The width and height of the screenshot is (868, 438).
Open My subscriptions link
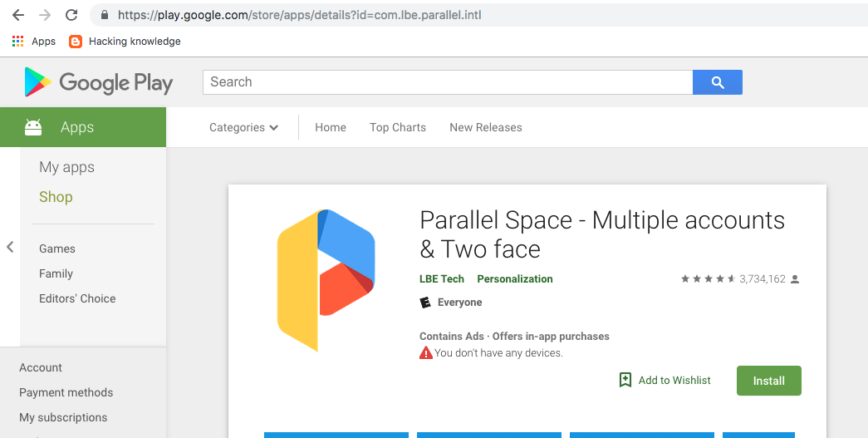click(63, 417)
